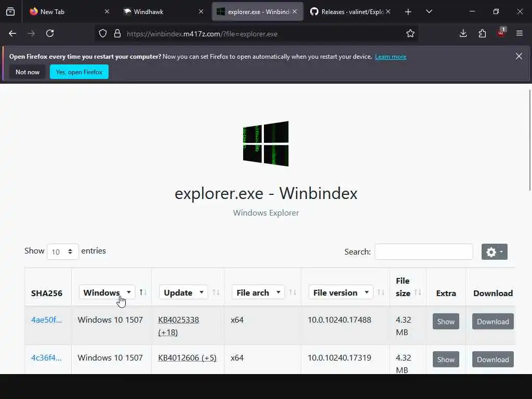Click the Not now button
This screenshot has height=399, width=532.
28,72
